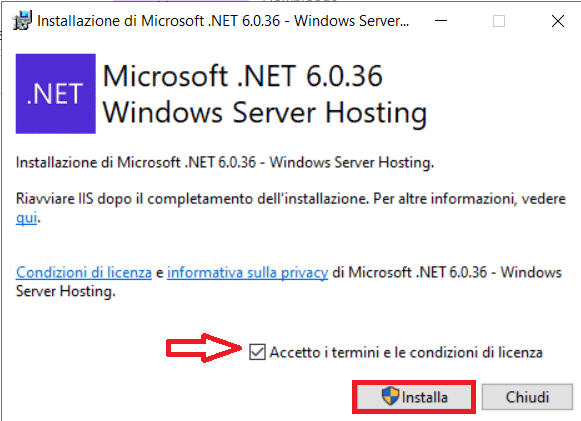Click the 'Accetto i termini e le condizioni' label
Screen dimensions: 581x421
(x=406, y=352)
